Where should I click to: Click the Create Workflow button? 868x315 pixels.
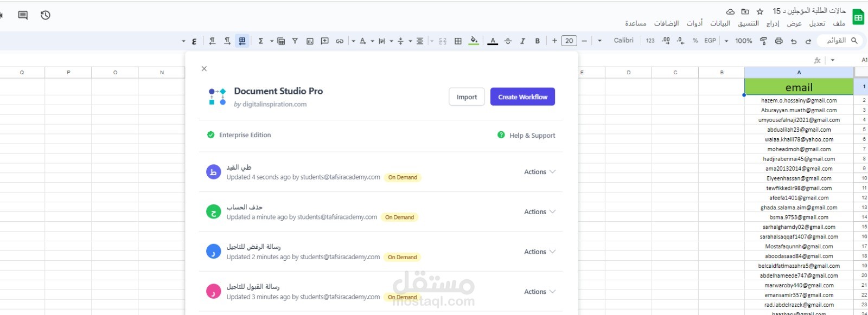point(522,97)
